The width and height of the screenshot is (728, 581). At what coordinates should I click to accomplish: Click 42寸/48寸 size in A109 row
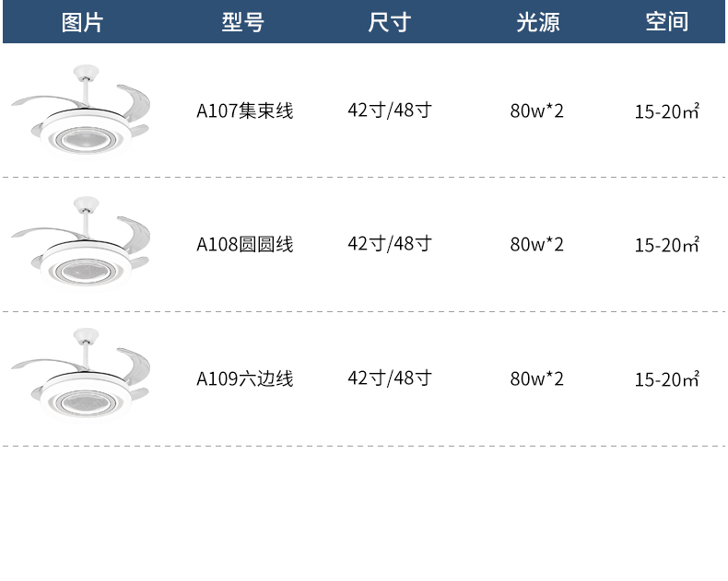click(x=390, y=378)
